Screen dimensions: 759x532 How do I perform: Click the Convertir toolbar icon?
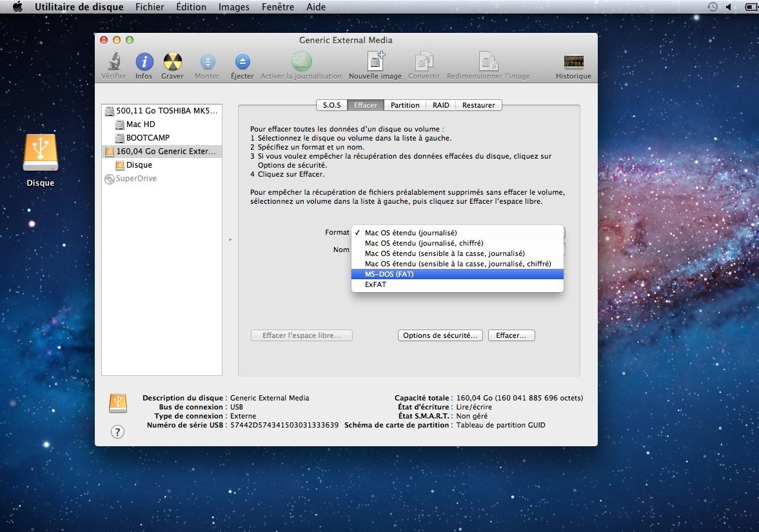(424, 61)
